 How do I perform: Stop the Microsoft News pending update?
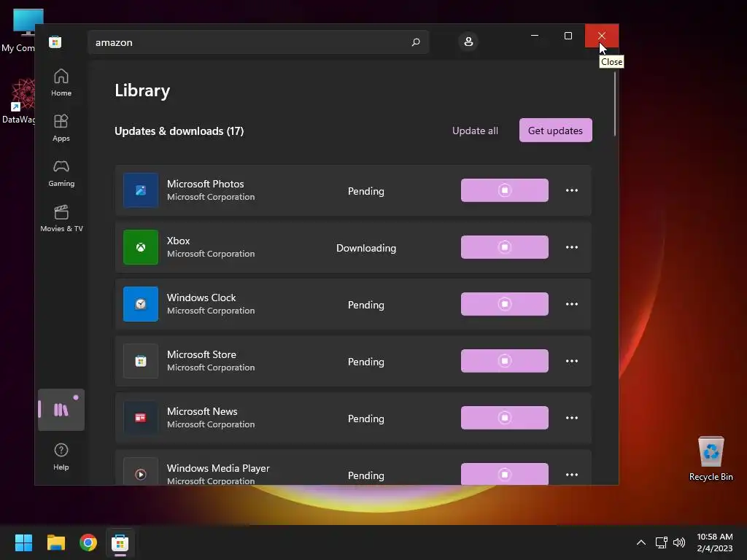coord(505,418)
